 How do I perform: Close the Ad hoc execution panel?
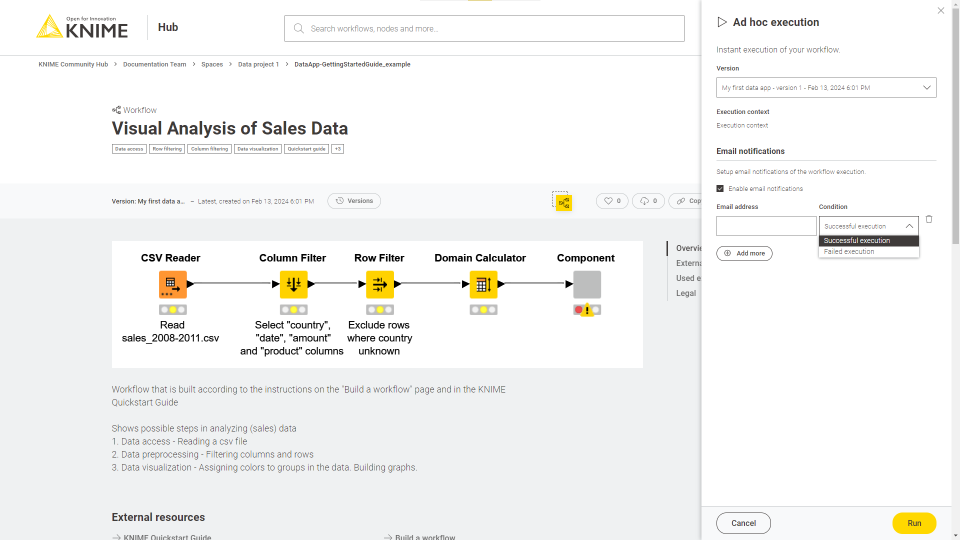point(940,11)
